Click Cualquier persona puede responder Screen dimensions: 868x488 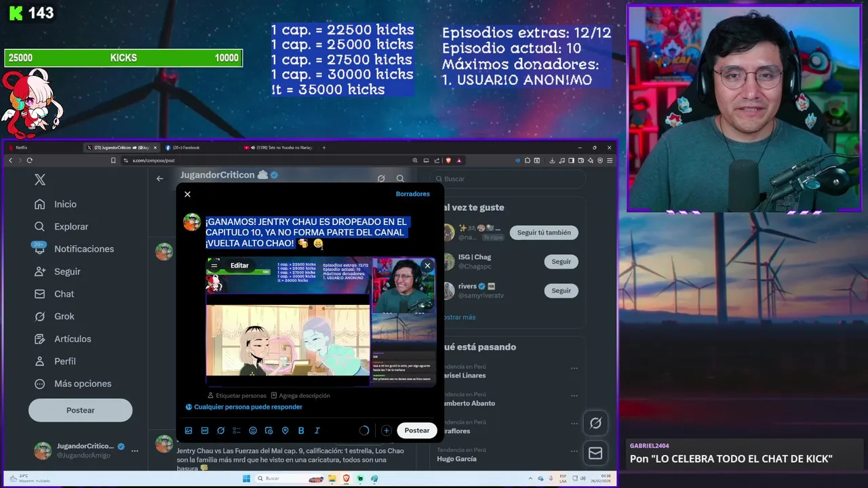click(244, 407)
